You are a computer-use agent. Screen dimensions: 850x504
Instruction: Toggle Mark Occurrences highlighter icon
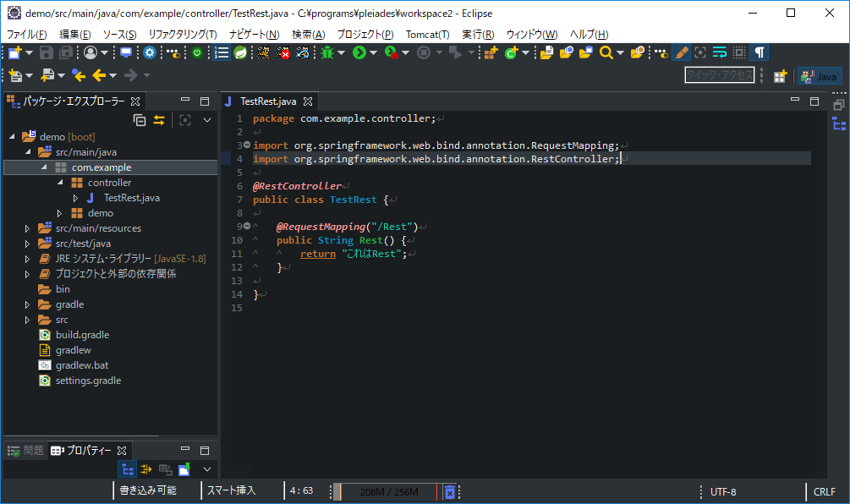[681, 52]
